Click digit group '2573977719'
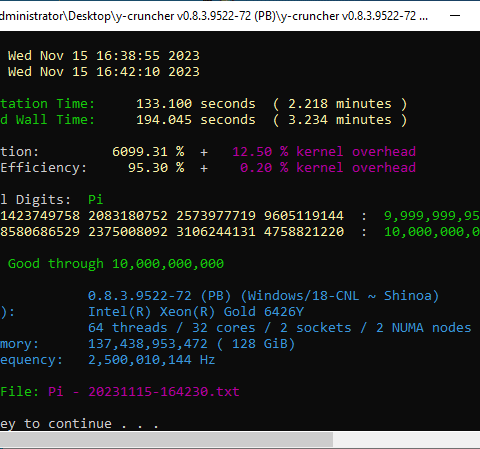The height and width of the screenshot is (449, 480). tap(216, 216)
